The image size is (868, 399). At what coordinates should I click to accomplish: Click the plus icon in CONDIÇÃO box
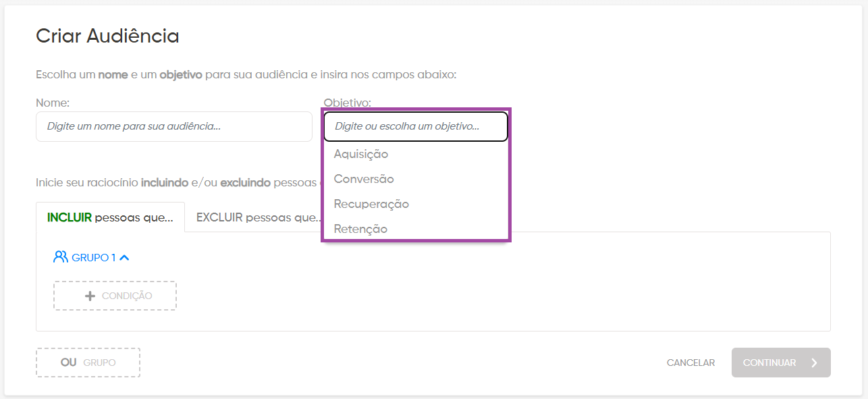(x=90, y=296)
